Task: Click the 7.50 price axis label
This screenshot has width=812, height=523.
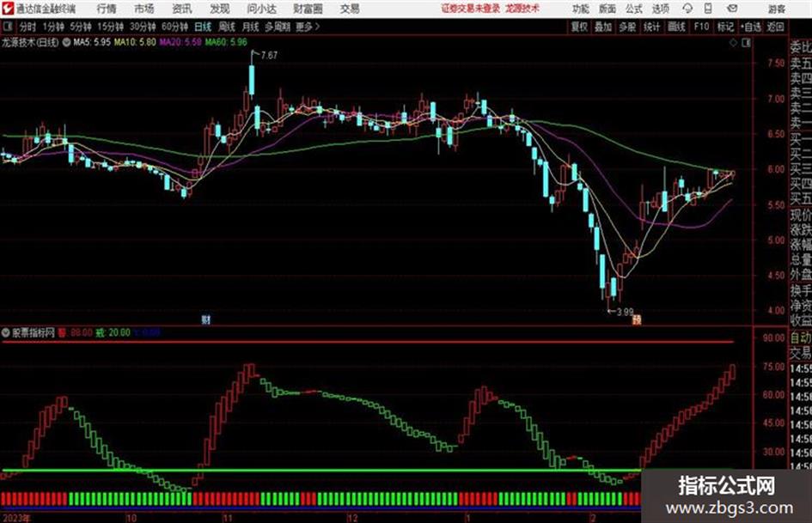Action: click(776, 64)
